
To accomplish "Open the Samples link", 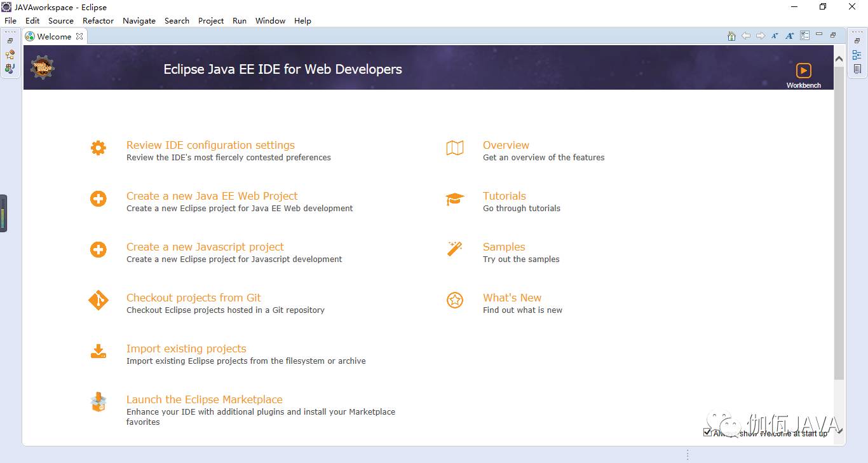I will point(504,247).
